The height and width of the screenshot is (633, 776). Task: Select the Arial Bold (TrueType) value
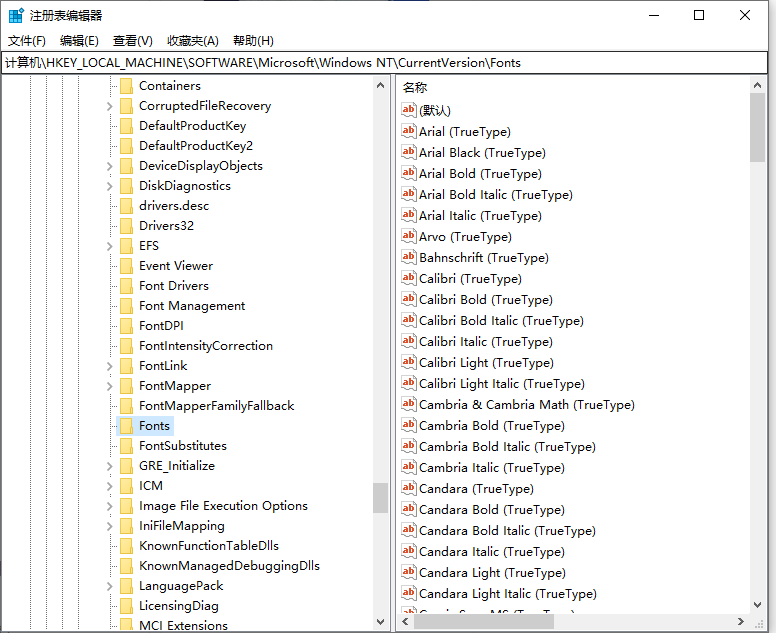[481, 174]
